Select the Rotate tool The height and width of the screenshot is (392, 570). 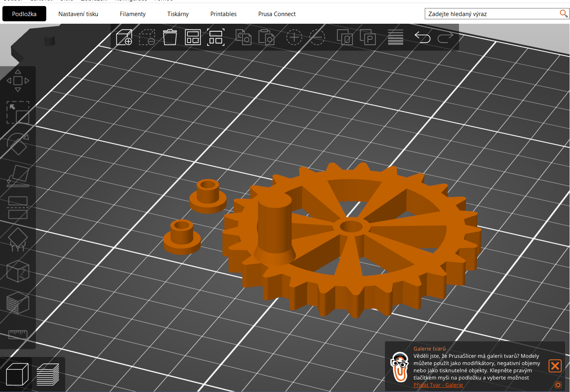tap(18, 144)
